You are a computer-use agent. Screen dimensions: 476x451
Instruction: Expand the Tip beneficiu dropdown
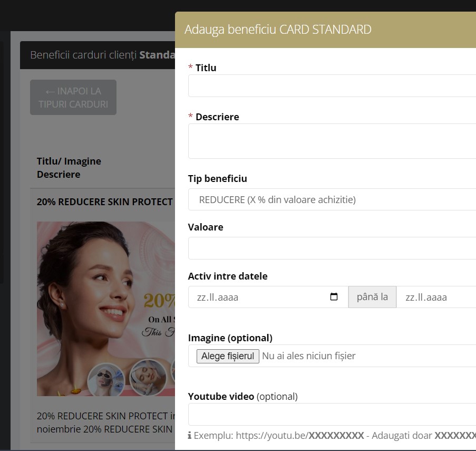(332, 199)
